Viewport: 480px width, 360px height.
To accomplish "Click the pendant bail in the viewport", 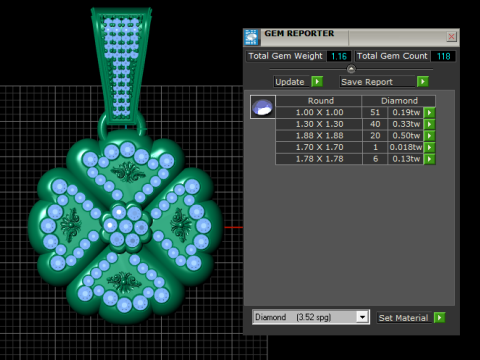I will pyautogui.click(x=121, y=67).
